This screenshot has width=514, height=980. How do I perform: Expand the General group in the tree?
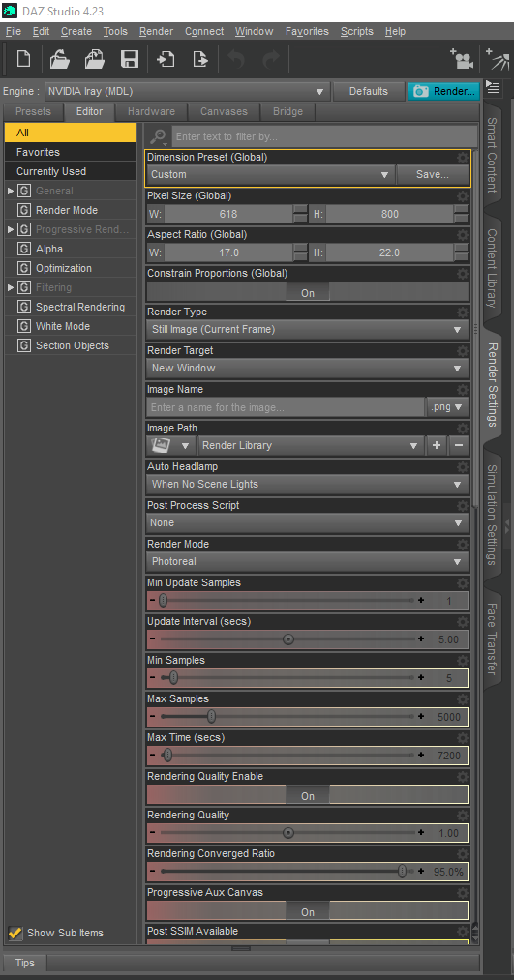coord(11,191)
